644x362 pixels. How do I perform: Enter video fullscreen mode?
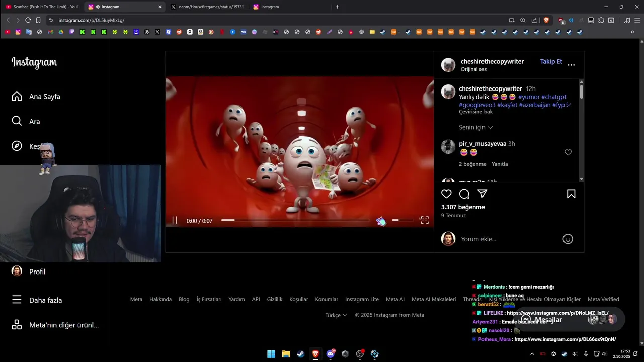coord(425,220)
